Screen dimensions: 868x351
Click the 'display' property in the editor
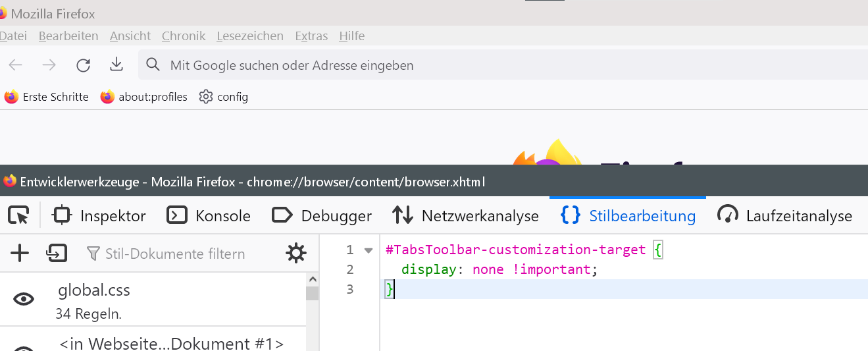pos(429,269)
